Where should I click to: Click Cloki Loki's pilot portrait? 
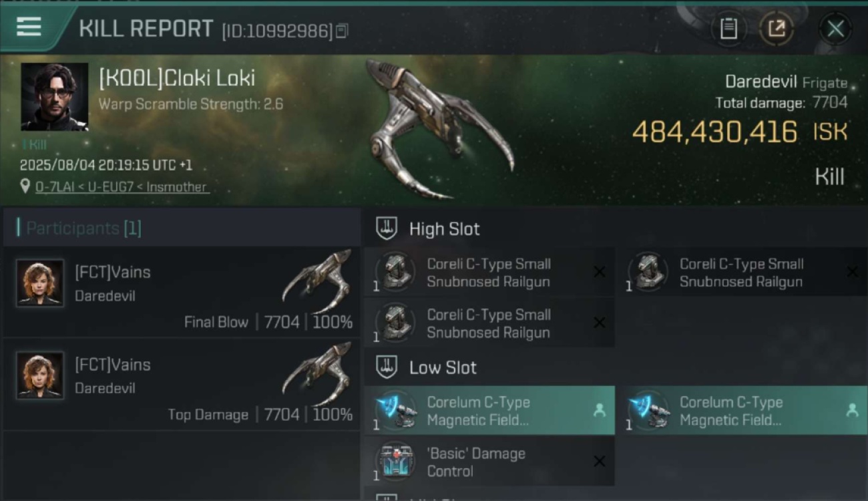(54, 97)
